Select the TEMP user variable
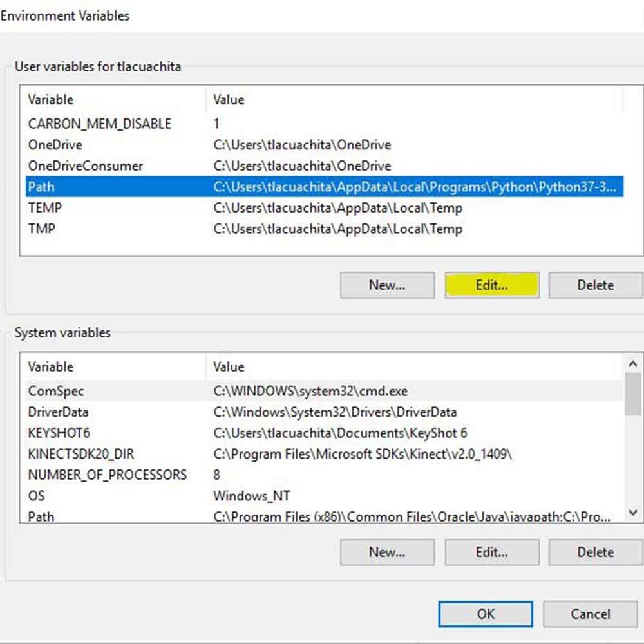 [x=45, y=207]
